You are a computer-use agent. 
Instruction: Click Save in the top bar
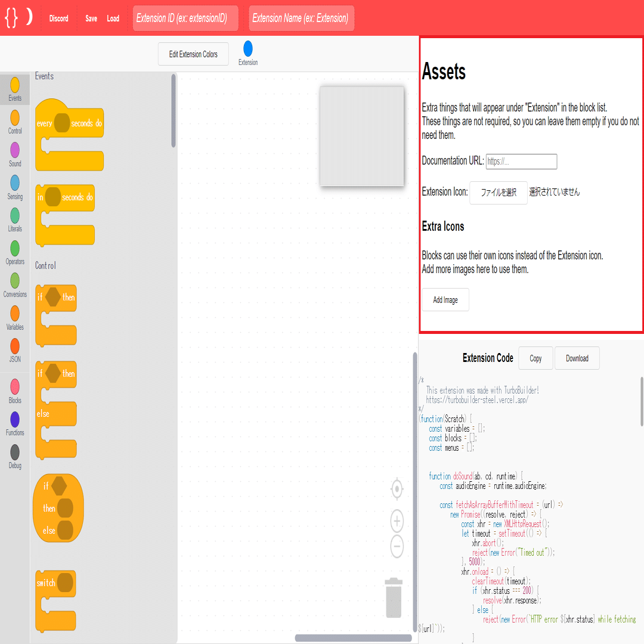[x=91, y=18]
